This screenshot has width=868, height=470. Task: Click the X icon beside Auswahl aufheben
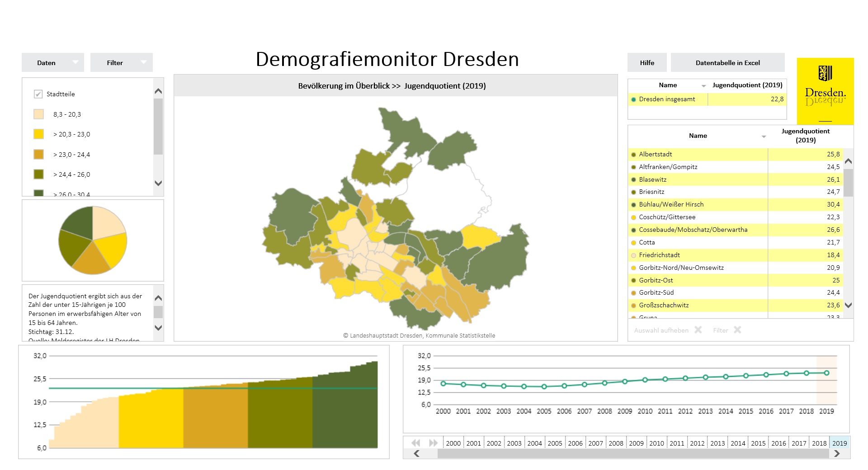[x=698, y=330]
